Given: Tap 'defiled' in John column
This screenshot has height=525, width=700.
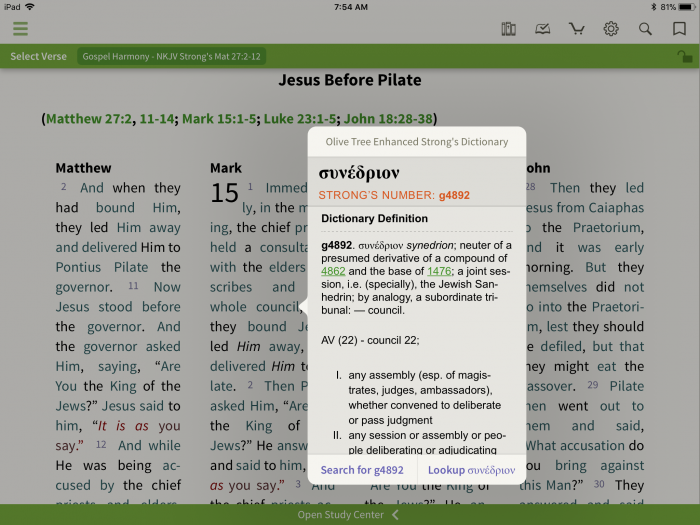Looking at the screenshot, I should pyautogui.click(x=563, y=346).
